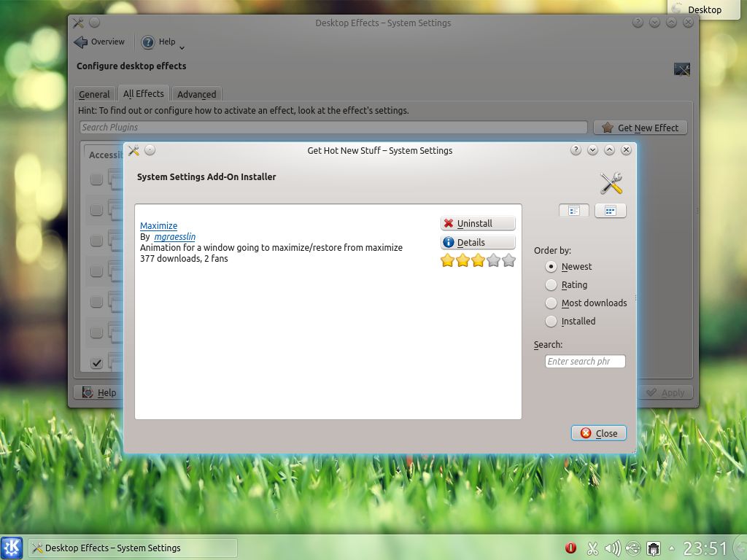Image resolution: width=747 pixels, height=560 pixels.
Task: Select Desktop Effects taskbar entry
Action: [133, 548]
